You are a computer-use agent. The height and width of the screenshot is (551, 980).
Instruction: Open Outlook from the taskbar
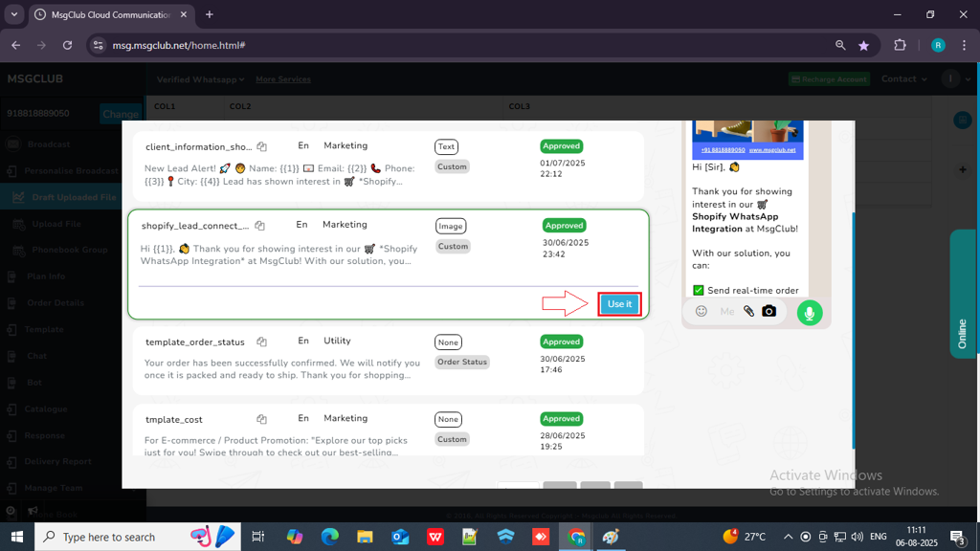click(401, 537)
